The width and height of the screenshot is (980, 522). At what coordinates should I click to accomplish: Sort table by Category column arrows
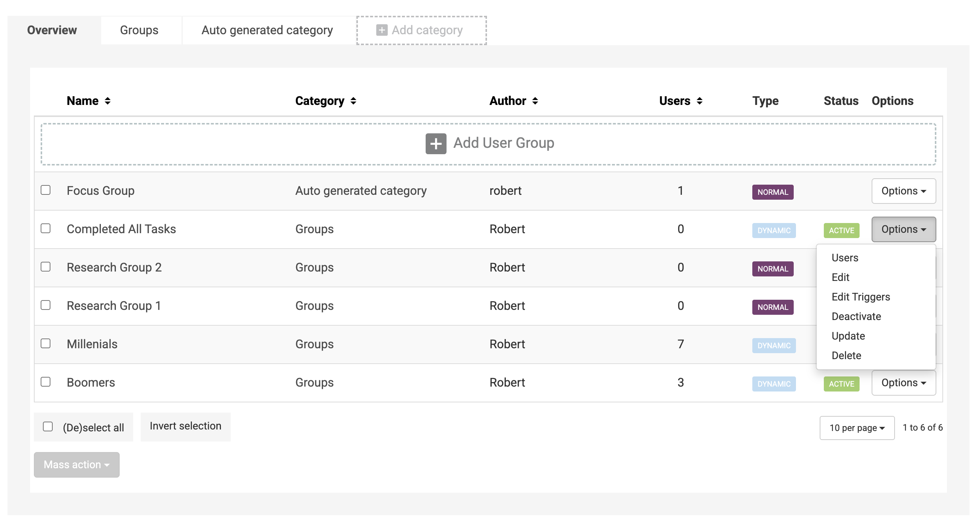[x=353, y=101]
